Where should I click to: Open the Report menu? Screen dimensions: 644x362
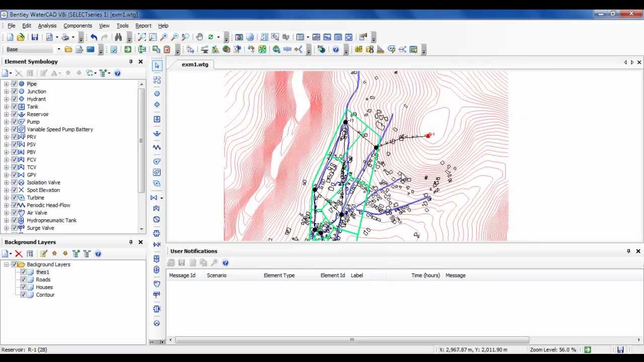[x=143, y=26]
